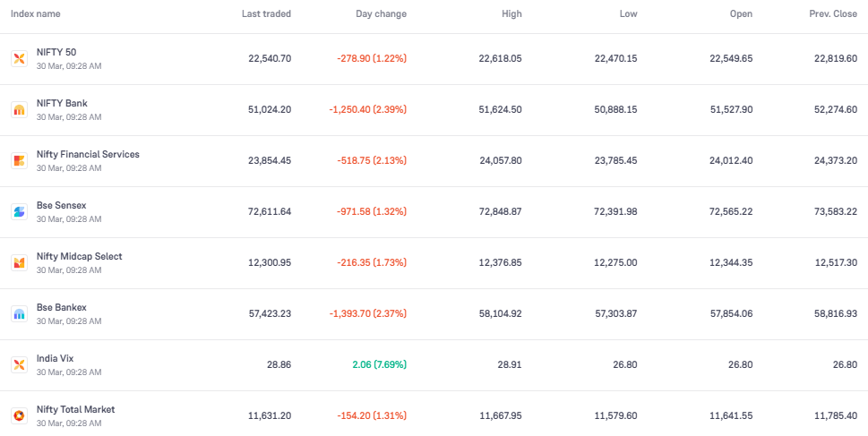The image size is (868, 436).
Task: Click the India Vix index icon
Action: pyautogui.click(x=19, y=365)
